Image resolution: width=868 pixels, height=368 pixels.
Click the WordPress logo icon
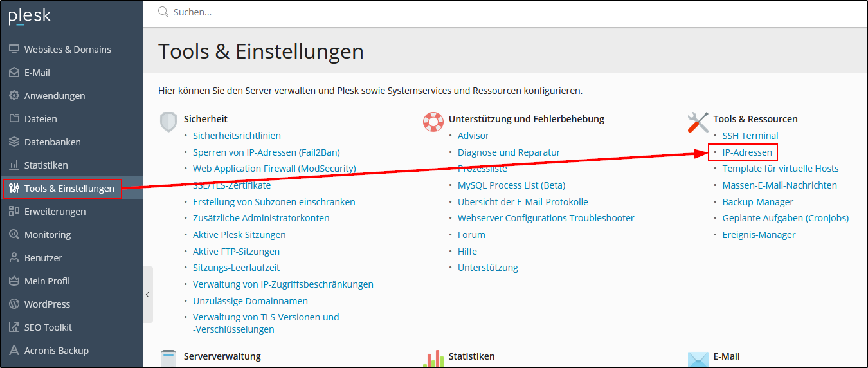[14, 304]
